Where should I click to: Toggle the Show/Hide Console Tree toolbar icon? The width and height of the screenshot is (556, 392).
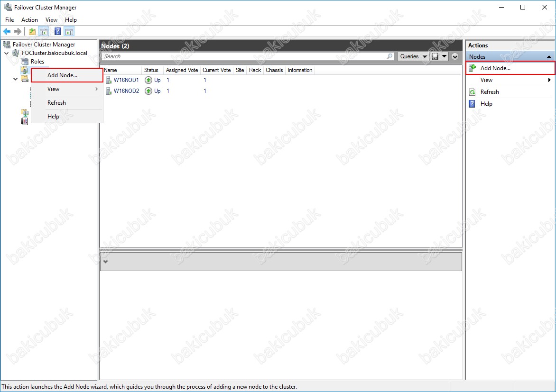point(44,32)
